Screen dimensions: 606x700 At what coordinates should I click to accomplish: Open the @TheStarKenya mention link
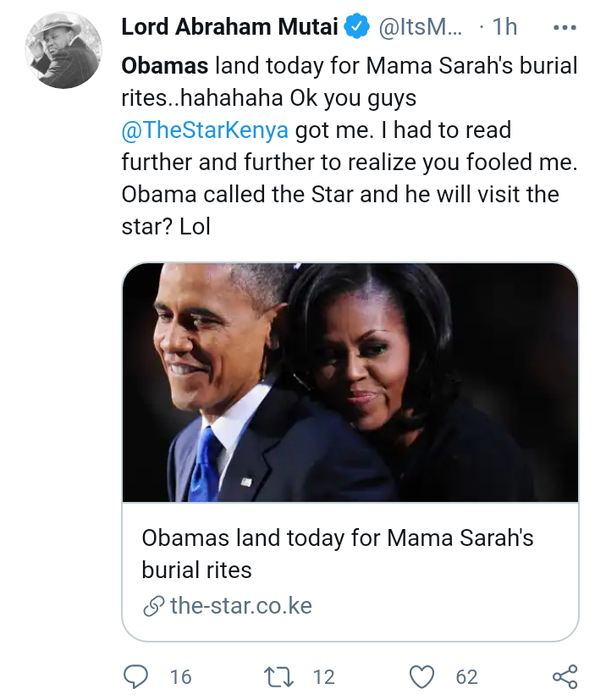(205, 130)
